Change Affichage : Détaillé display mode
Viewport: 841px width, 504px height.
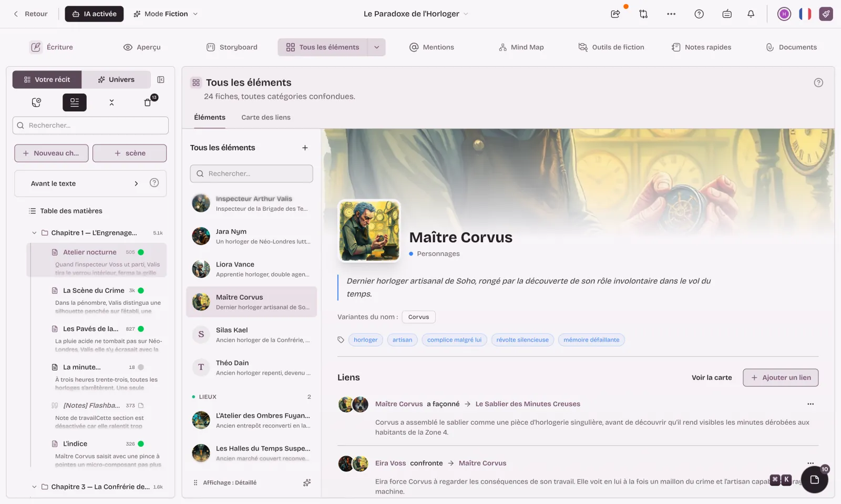pyautogui.click(x=230, y=482)
